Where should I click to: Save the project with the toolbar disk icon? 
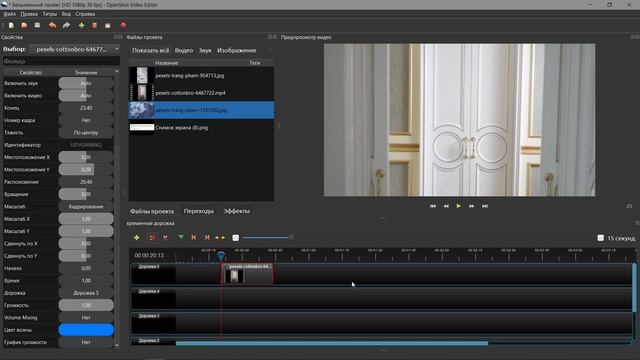tap(37, 25)
